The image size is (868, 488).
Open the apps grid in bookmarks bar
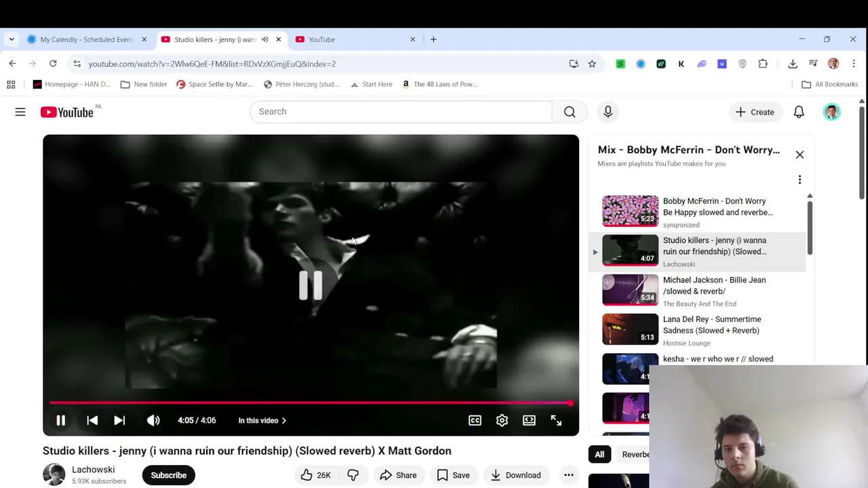coord(11,84)
